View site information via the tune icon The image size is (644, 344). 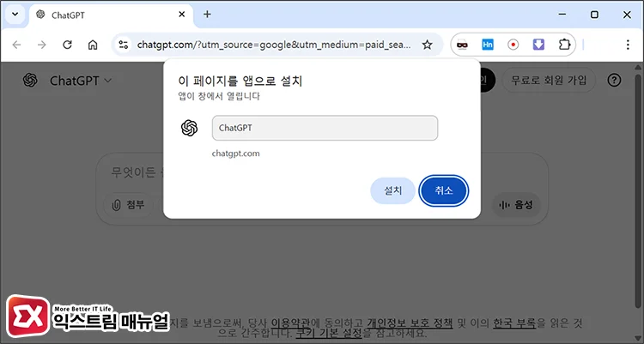[123, 45]
